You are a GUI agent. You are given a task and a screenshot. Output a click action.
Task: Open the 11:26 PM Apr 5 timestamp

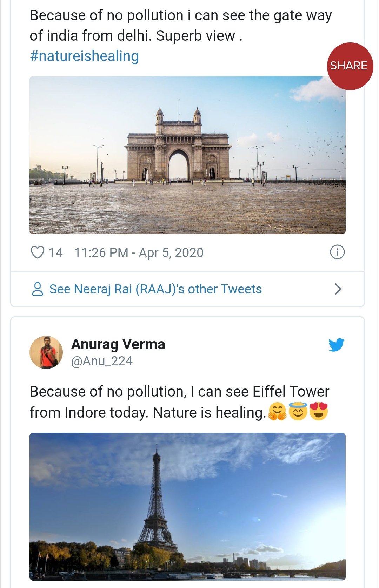pyautogui.click(x=139, y=252)
